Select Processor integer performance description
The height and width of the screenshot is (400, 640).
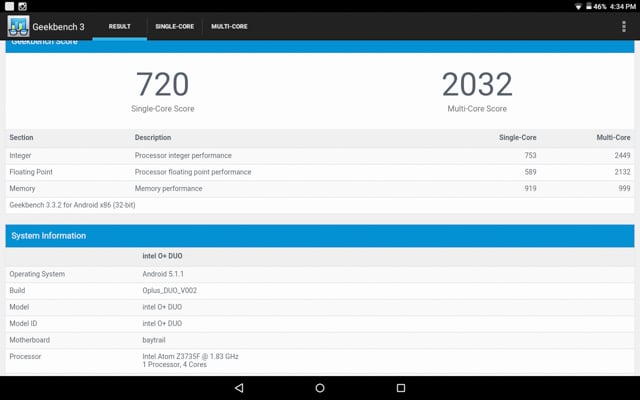click(183, 156)
